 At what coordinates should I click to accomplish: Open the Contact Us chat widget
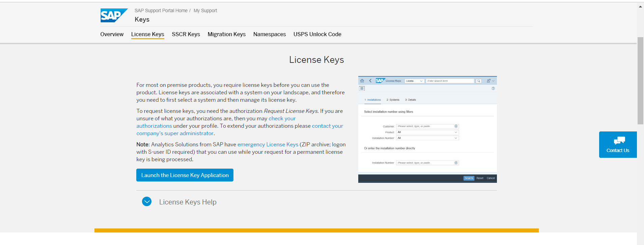coord(618,145)
